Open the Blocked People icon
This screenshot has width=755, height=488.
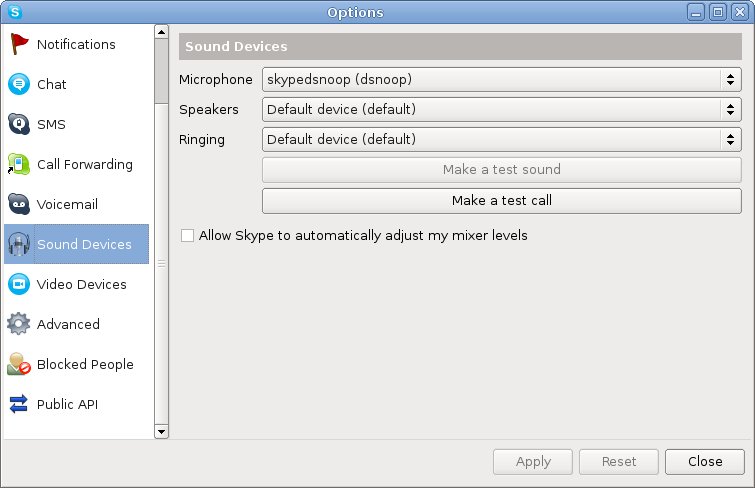[19, 364]
